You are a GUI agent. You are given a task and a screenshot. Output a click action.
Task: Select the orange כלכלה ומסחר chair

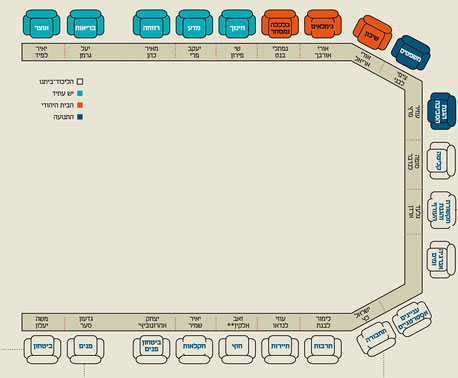280,24
